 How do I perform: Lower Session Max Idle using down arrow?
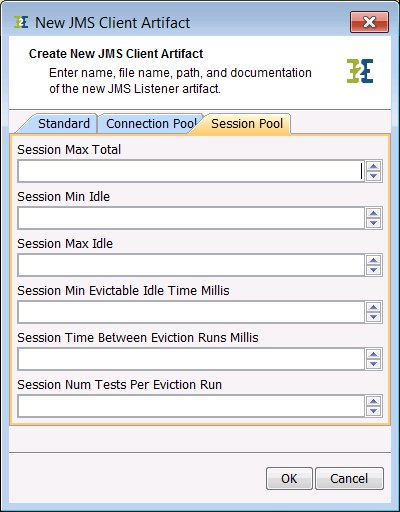point(373,270)
